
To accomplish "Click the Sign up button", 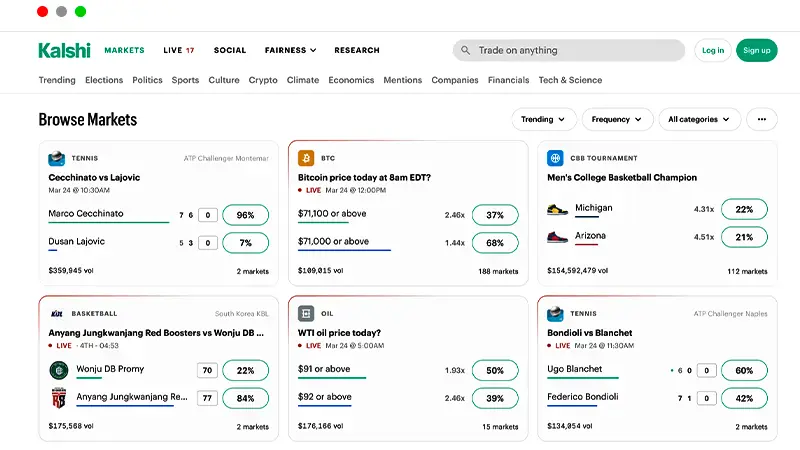I will [757, 51].
